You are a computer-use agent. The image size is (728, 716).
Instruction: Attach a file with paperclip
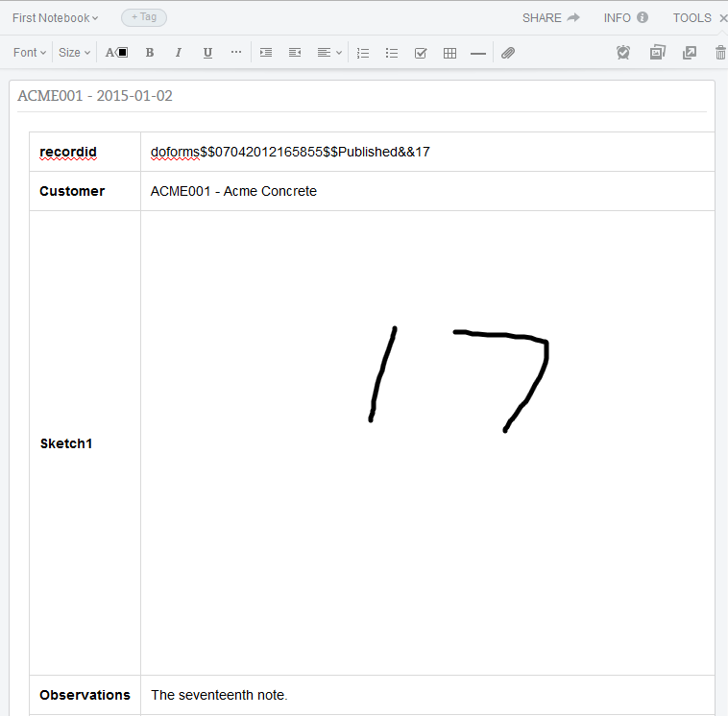(508, 53)
